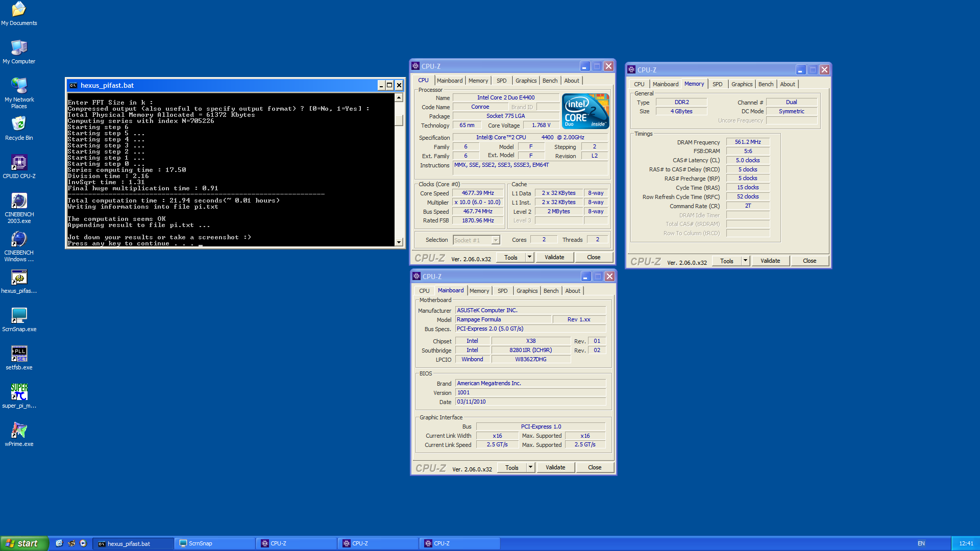Click Close button in Memory window
Viewport: 980px width, 551px height.
pos(810,261)
